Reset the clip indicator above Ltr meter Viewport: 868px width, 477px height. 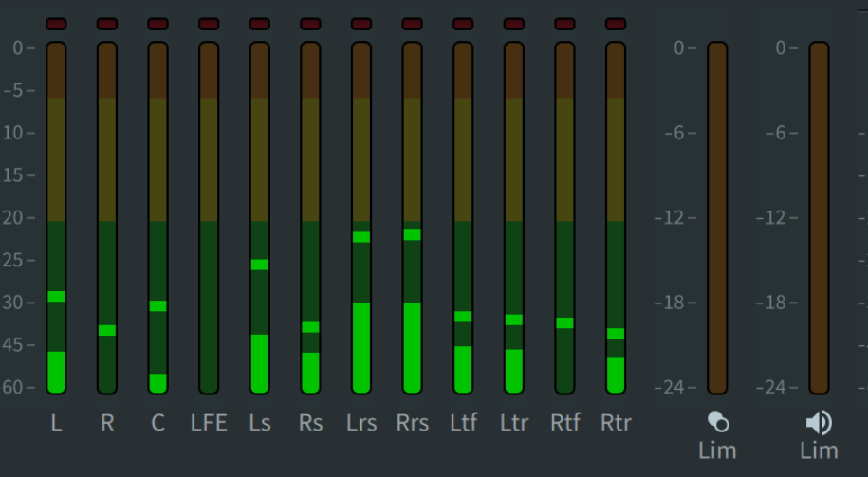(514, 24)
